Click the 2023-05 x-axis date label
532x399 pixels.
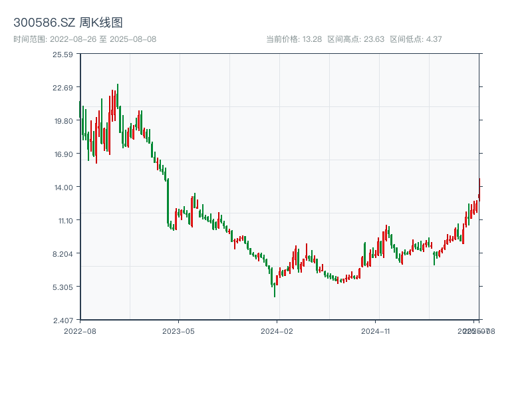coord(178,331)
